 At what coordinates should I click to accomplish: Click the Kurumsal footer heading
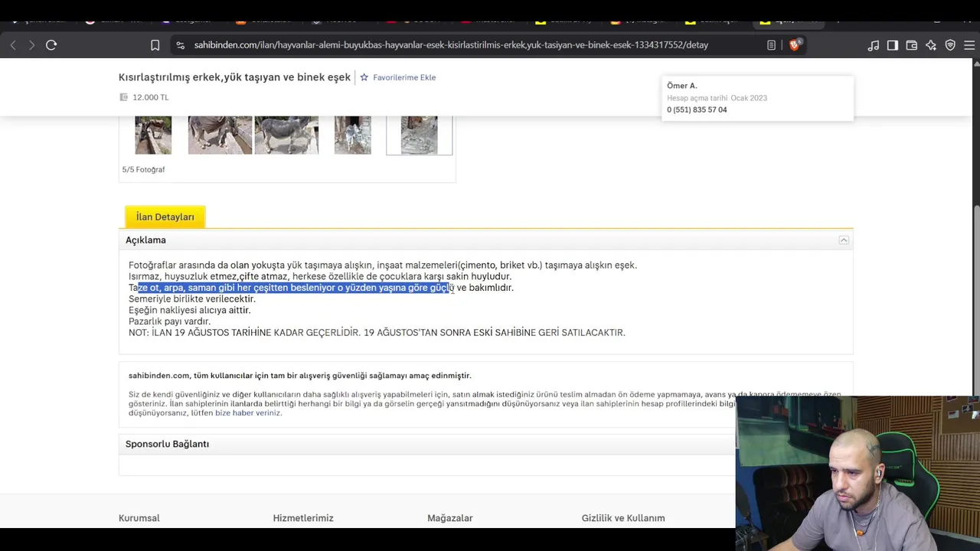point(139,518)
